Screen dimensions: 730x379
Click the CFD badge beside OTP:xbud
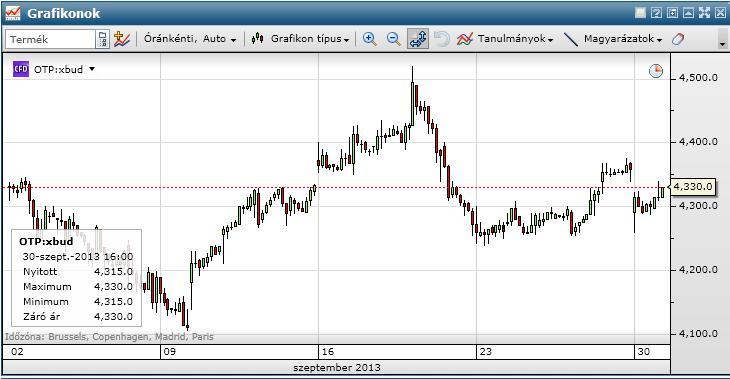click(21, 69)
